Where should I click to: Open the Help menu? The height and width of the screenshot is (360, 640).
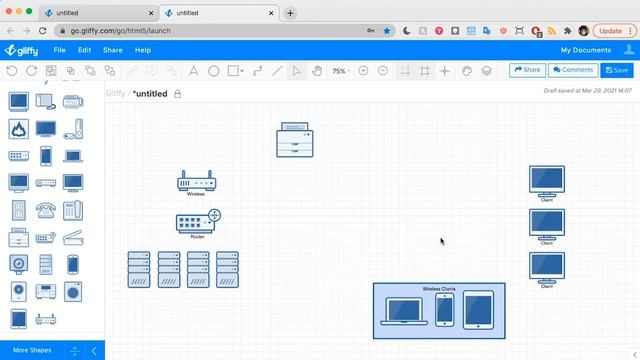click(143, 50)
